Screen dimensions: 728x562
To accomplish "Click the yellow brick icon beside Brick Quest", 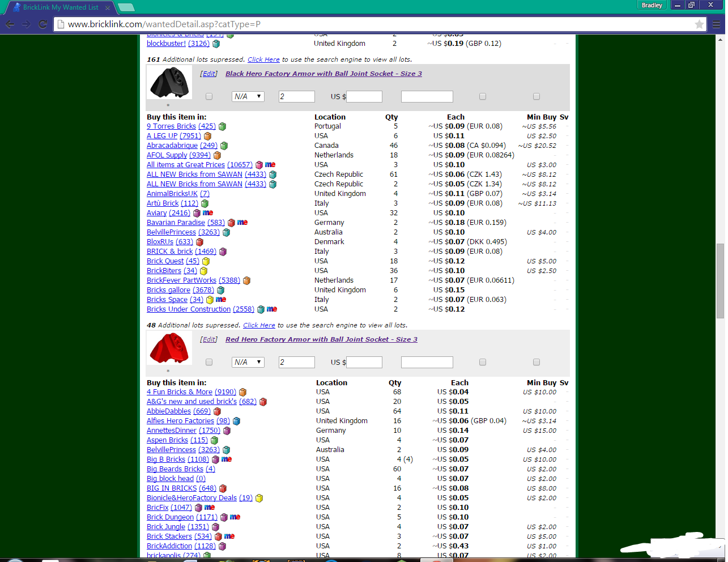I will (206, 261).
